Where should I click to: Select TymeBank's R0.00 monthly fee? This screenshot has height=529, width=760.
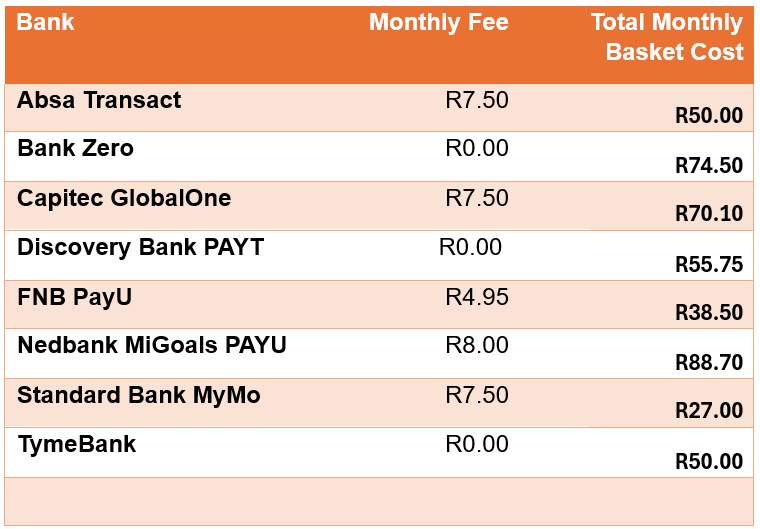(x=477, y=444)
